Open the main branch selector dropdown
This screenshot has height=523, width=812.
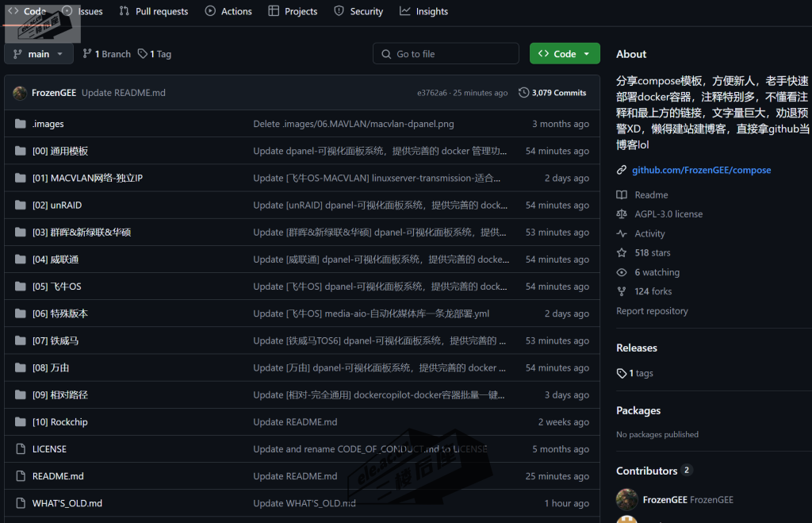click(39, 54)
